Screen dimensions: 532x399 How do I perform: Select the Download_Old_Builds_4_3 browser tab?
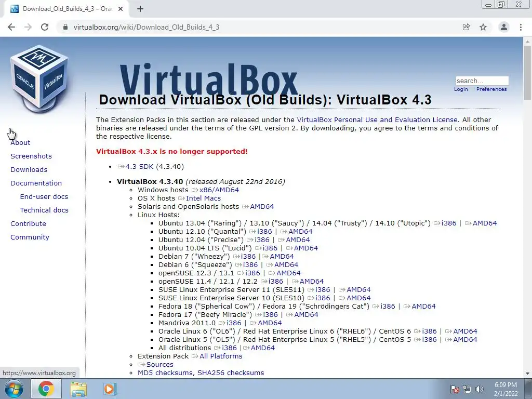(67, 9)
